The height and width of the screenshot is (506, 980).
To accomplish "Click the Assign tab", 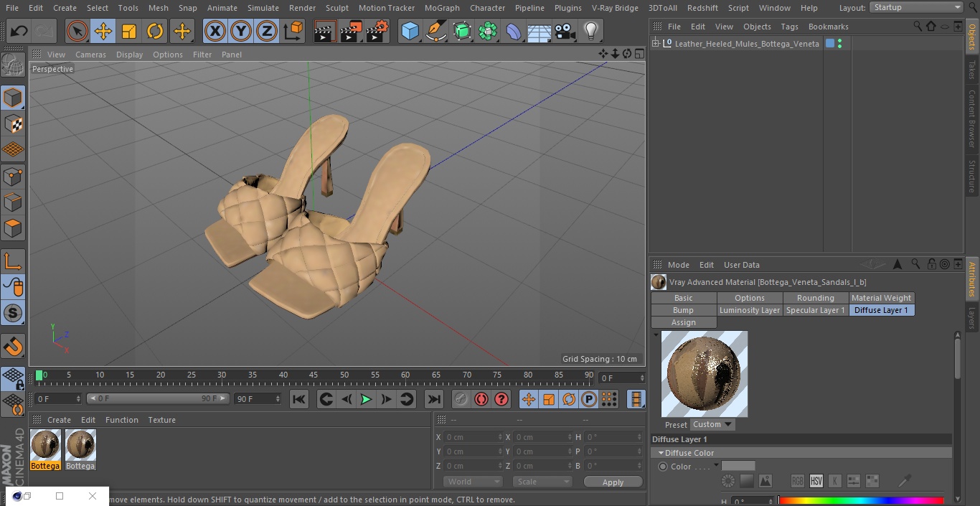I will (x=684, y=322).
